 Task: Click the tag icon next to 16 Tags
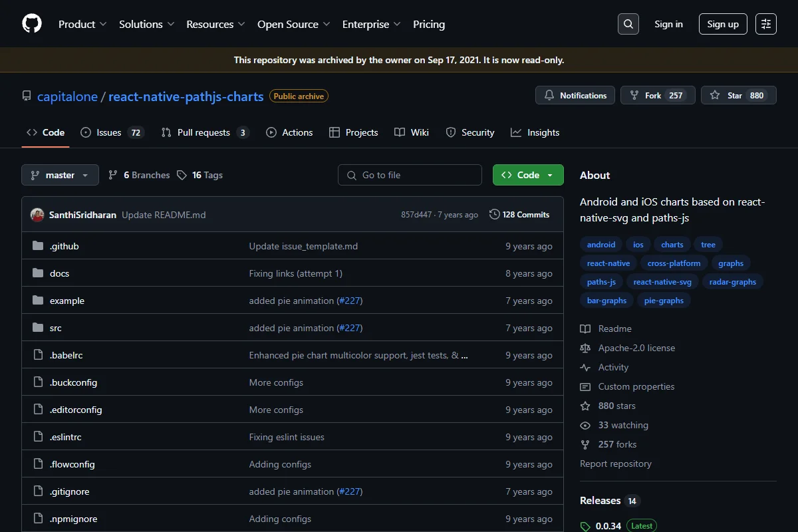pos(182,175)
